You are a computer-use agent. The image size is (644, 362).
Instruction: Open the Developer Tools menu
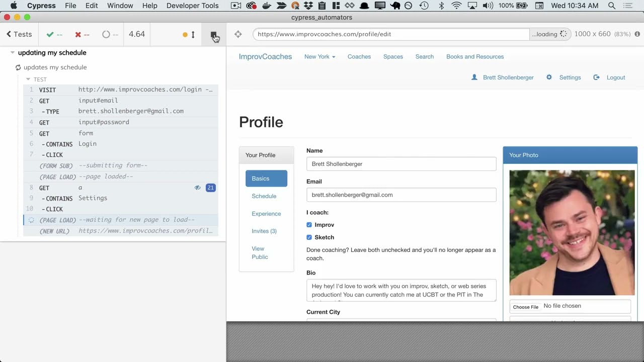click(x=192, y=6)
